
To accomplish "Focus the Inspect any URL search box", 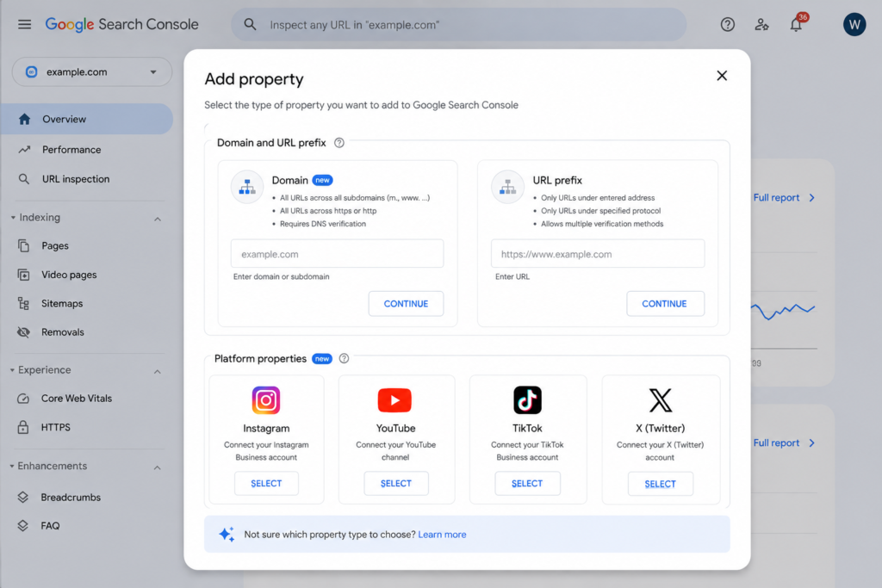I will (458, 25).
